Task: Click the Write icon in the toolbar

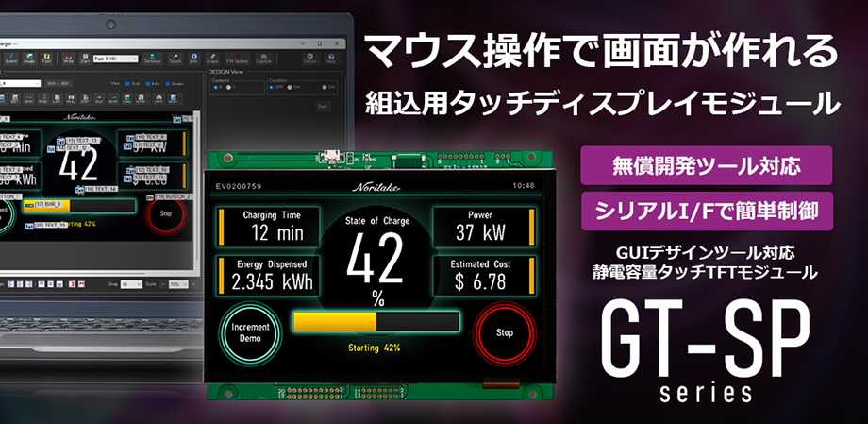Action: click(x=68, y=59)
